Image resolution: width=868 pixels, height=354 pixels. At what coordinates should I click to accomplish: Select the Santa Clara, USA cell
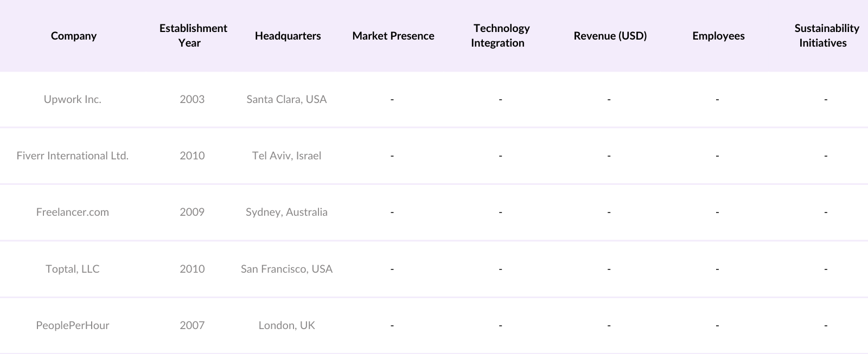click(x=286, y=99)
